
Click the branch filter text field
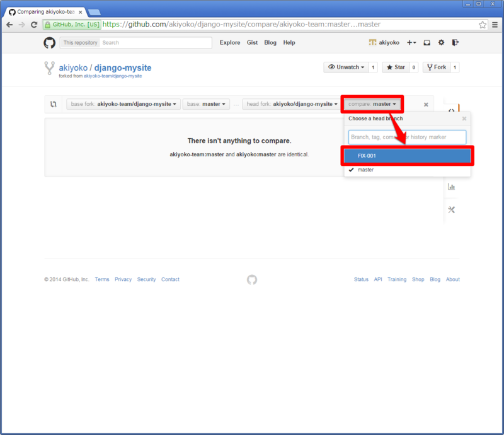tap(407, 137)
